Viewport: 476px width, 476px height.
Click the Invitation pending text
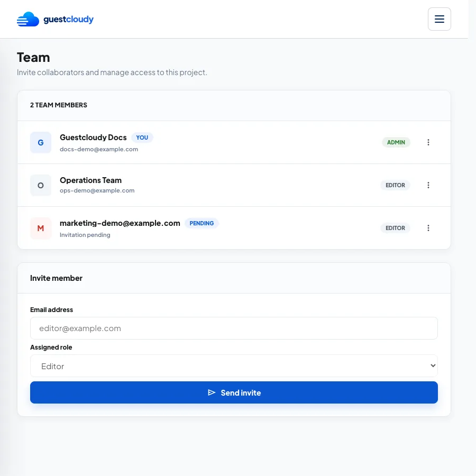click(x=85, y=235)
